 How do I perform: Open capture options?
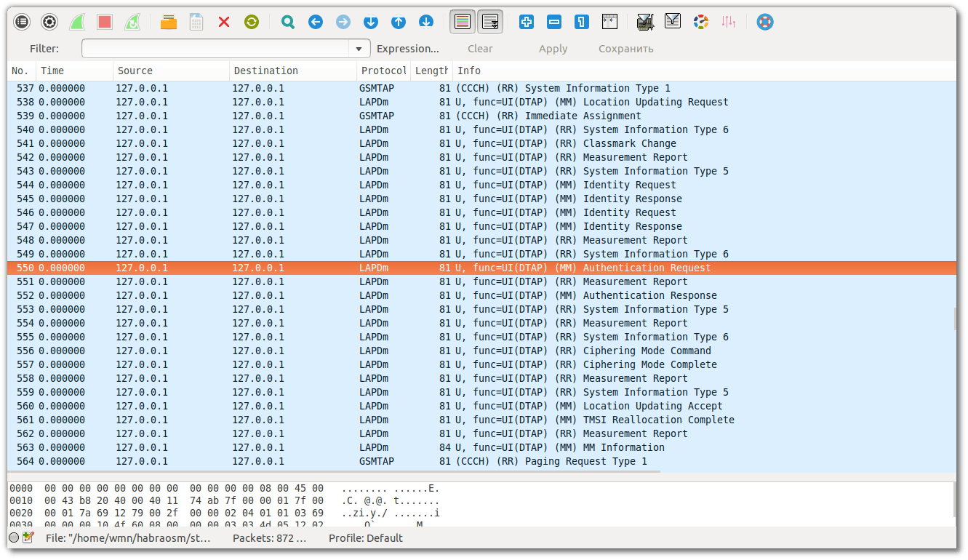49,22
